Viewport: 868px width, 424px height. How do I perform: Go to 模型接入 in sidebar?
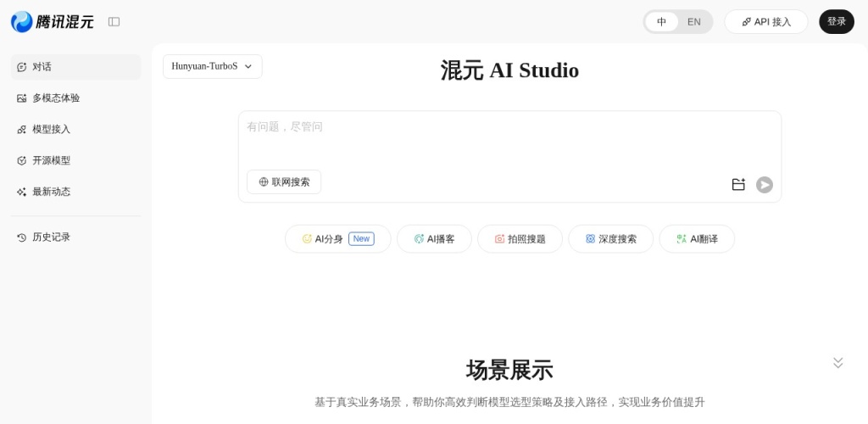51,130
